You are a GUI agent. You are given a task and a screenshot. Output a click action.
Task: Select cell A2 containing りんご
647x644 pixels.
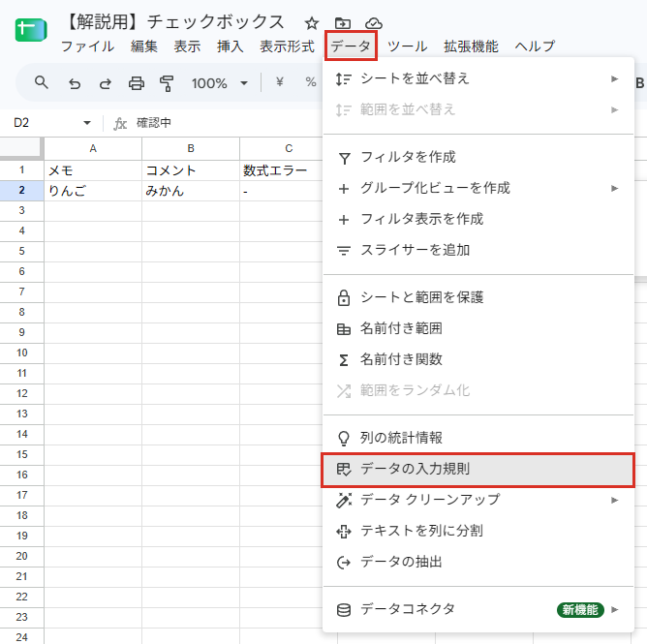[93, 191]
